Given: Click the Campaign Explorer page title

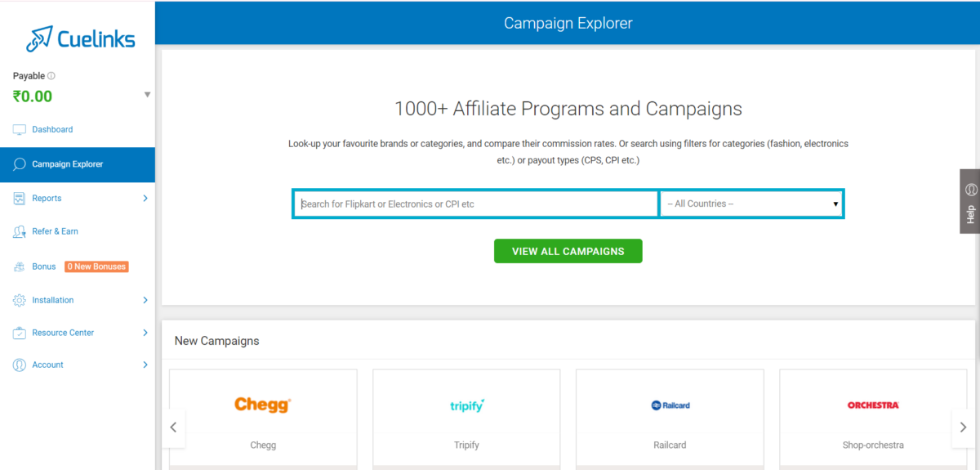Looking at the screenshot, I should tap(568, 23).
